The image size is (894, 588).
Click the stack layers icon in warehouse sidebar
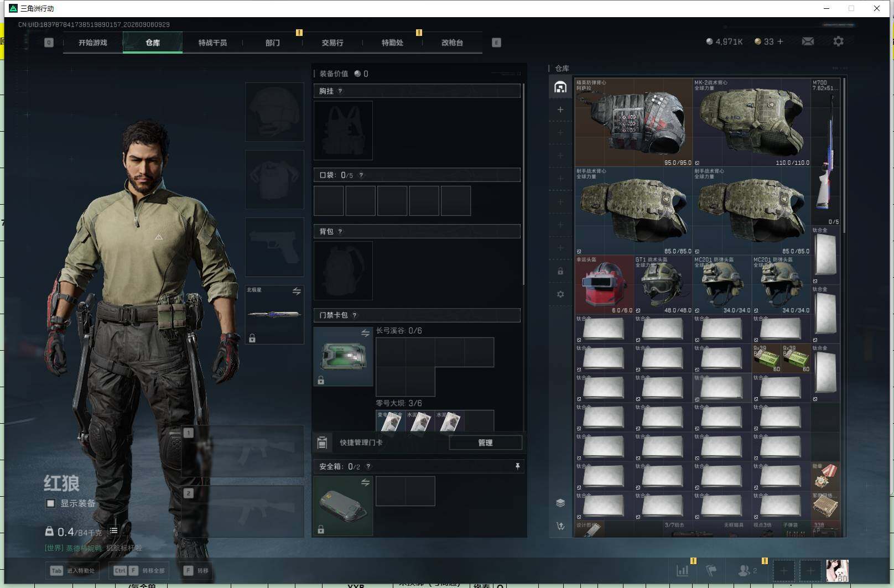(x=560, y=503)
